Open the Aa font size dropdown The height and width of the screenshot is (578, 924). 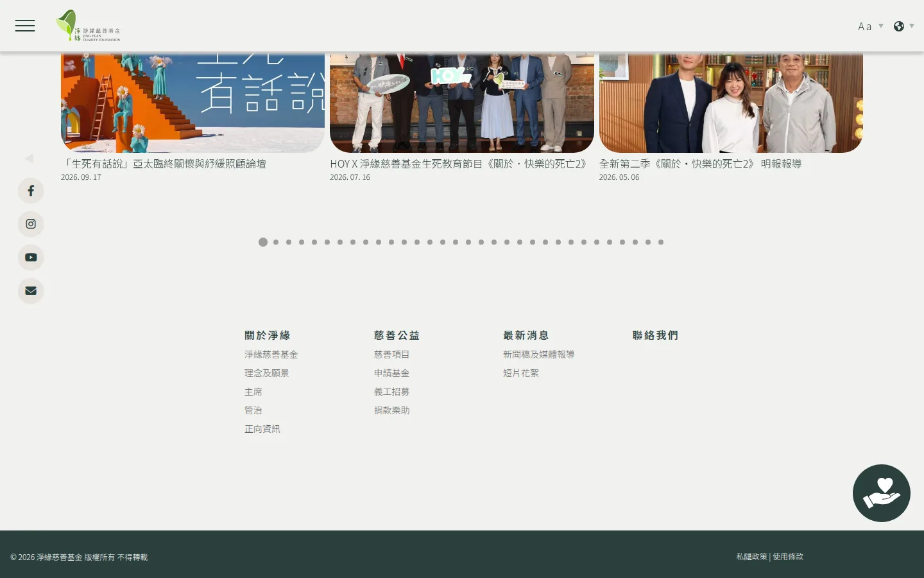coord(870,26)
